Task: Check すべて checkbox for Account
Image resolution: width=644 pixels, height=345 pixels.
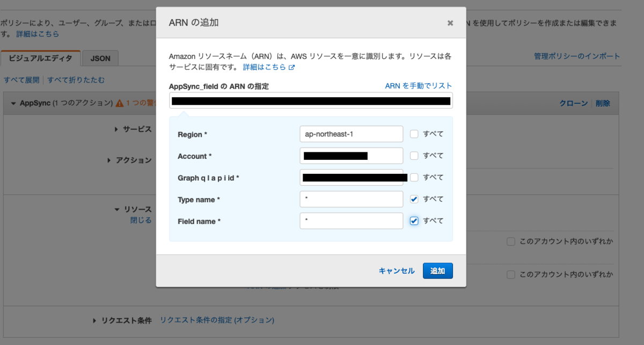Action: pos(414,156)
